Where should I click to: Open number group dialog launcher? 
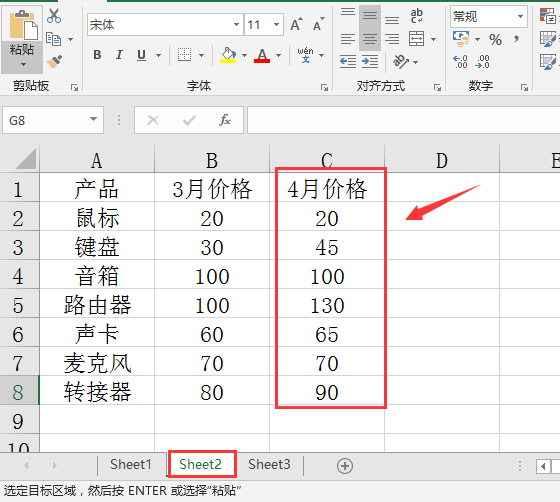coord(524,87)
